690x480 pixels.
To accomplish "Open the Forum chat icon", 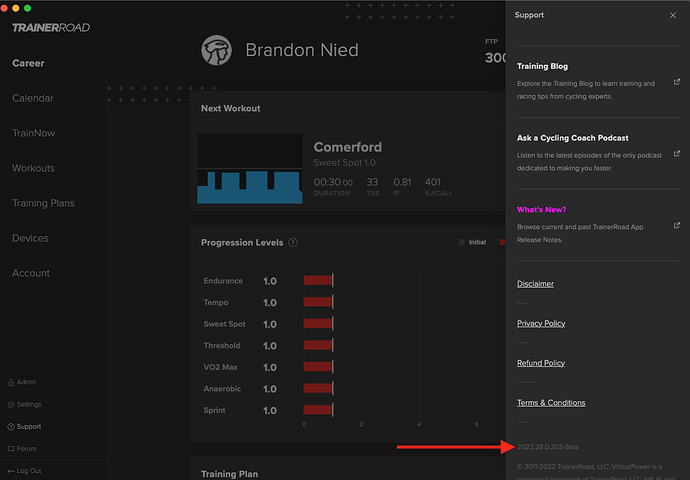I will pos(11,449).
